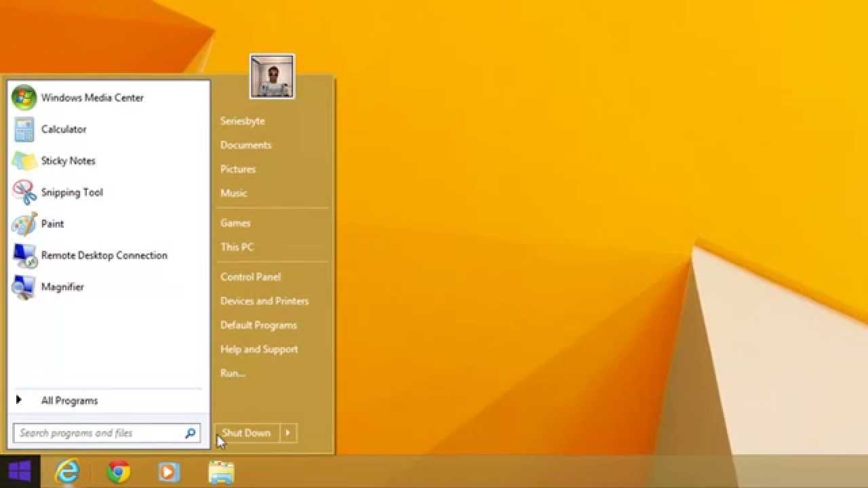868x488 pixels.
Task: Open the Run... dialog
Action: pos(233,373)
